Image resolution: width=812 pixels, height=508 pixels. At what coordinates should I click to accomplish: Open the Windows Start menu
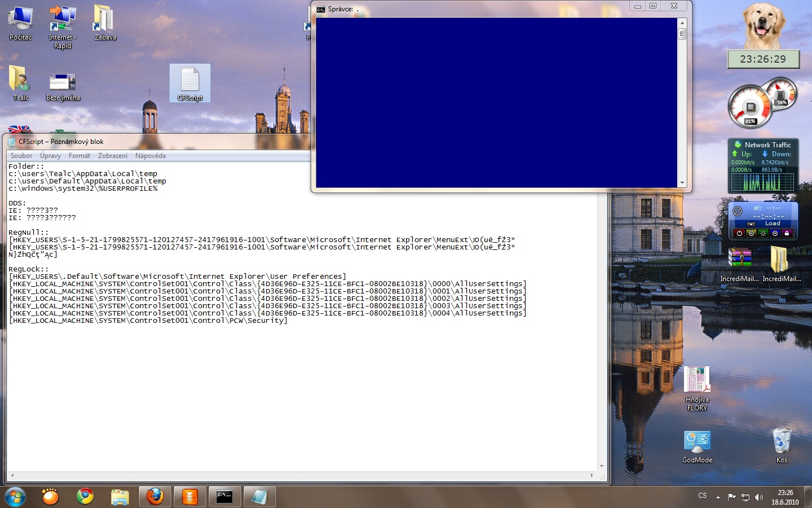(x=15, y=497)
